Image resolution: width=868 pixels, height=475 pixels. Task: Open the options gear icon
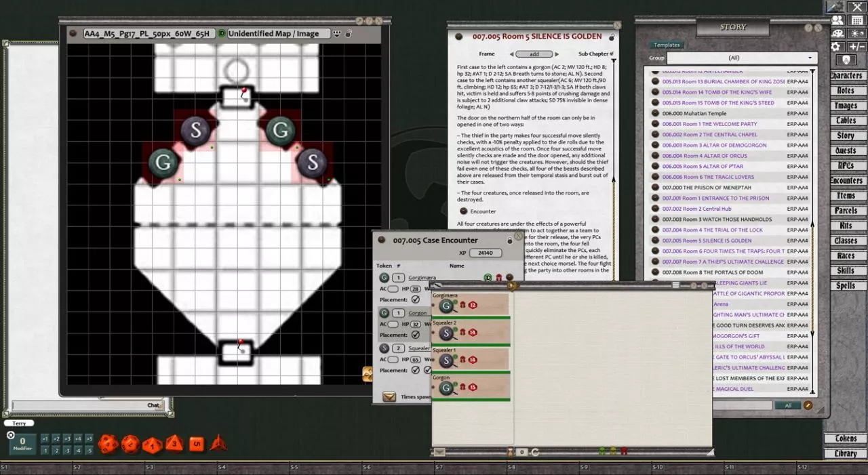(x=838, y=47)
